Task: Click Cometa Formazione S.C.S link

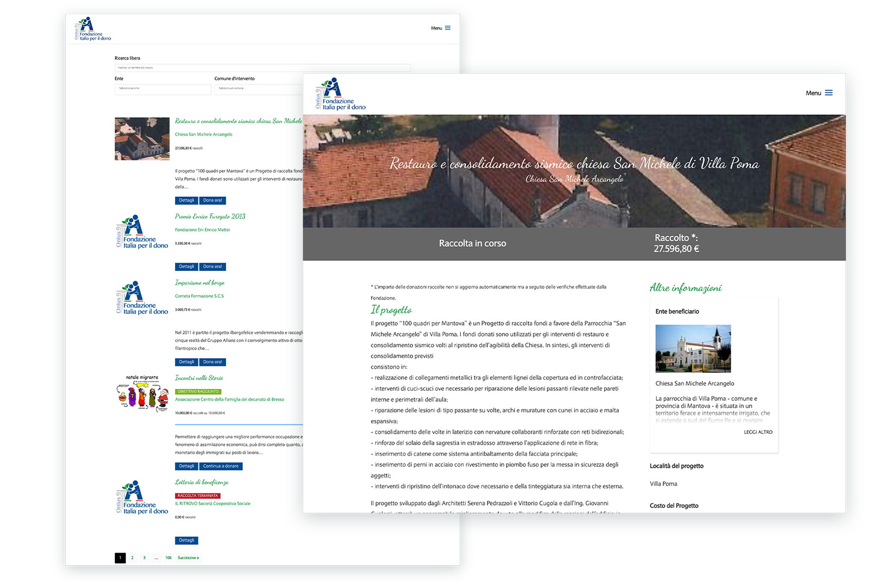Action: [x=199, y=296]
